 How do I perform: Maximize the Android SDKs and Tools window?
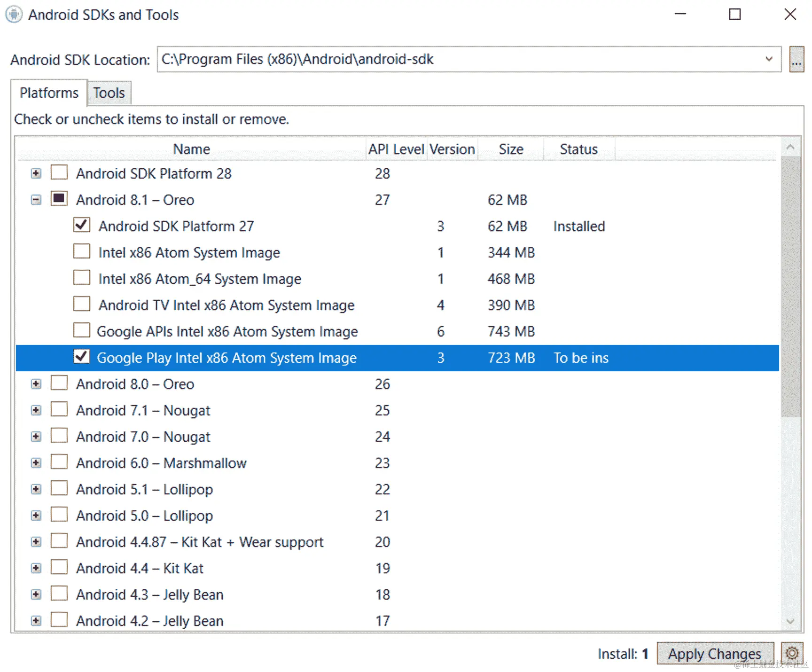pyautogui.click(x=735, y=14)
